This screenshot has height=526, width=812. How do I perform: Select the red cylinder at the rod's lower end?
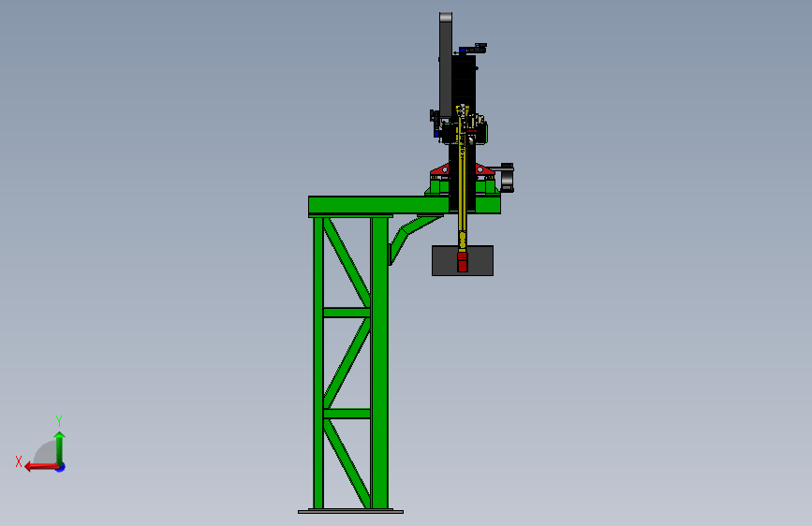click(463, 262)
